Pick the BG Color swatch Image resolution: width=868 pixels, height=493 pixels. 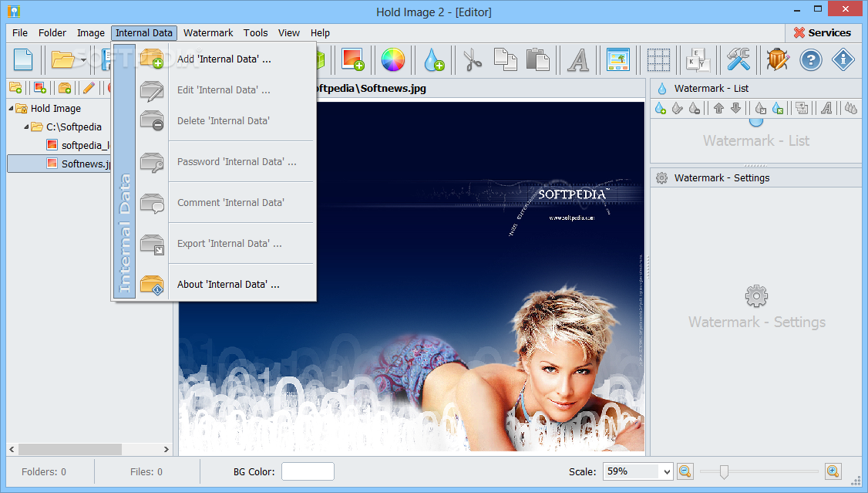[x=308, y=471]
